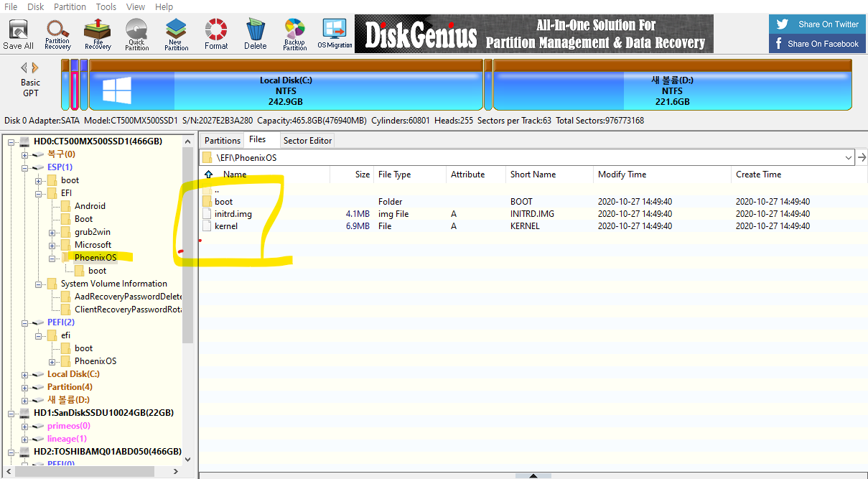
Task: Open the View menu
Action: (x=136, y=6)
